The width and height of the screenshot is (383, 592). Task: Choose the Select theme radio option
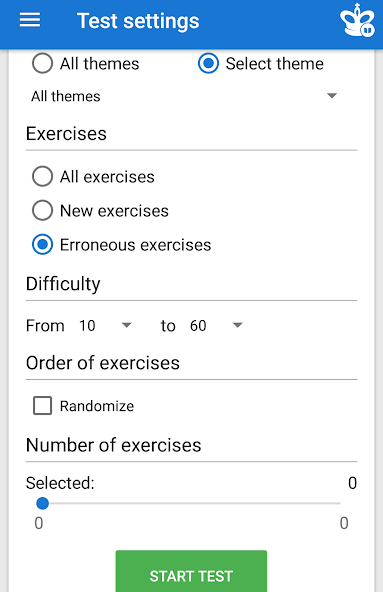pyautogui.click(x=208, y=63)
